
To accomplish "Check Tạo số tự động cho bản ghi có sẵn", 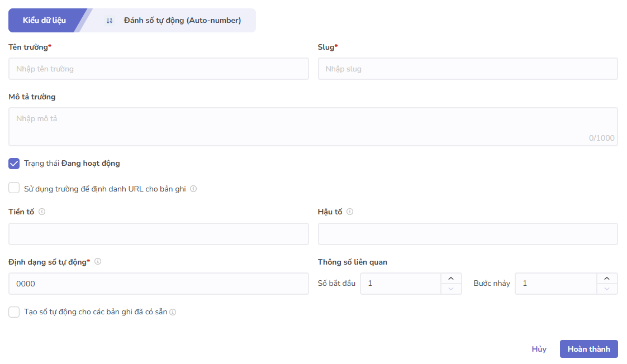I will point(14,312).
